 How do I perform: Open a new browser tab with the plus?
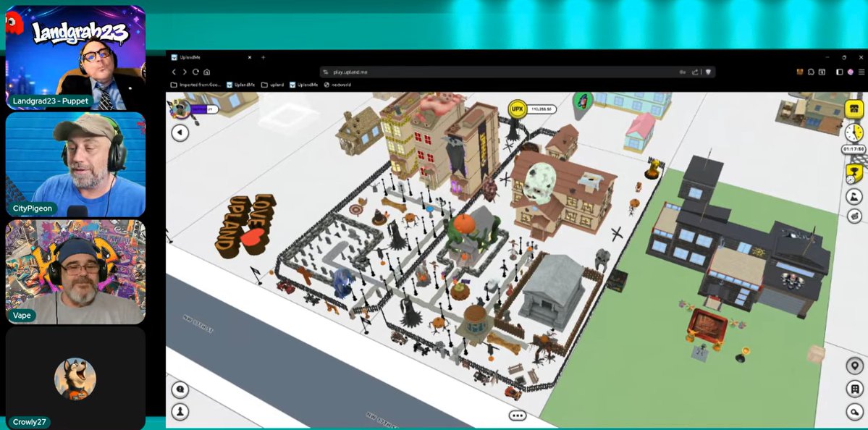tap(264, 57)
